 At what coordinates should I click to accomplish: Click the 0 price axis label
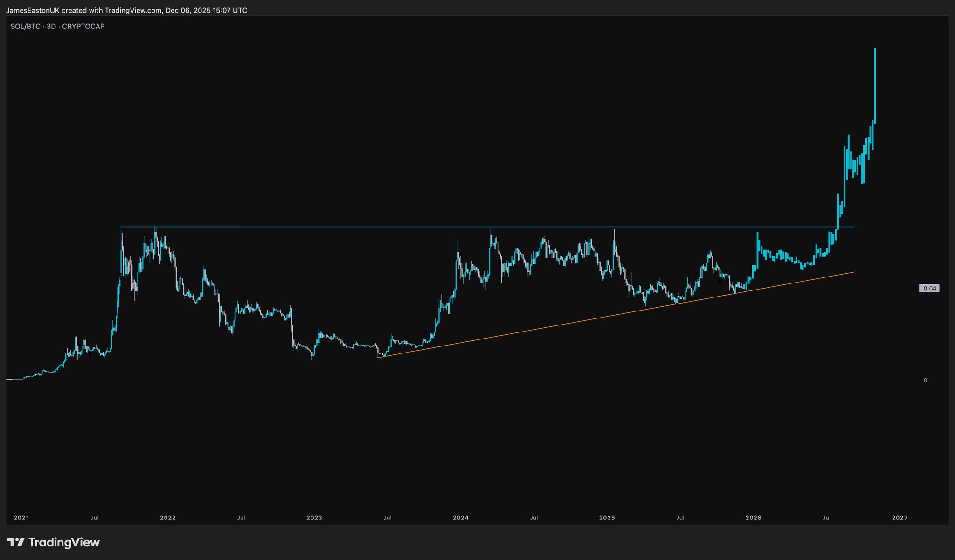tap(925, 380)
